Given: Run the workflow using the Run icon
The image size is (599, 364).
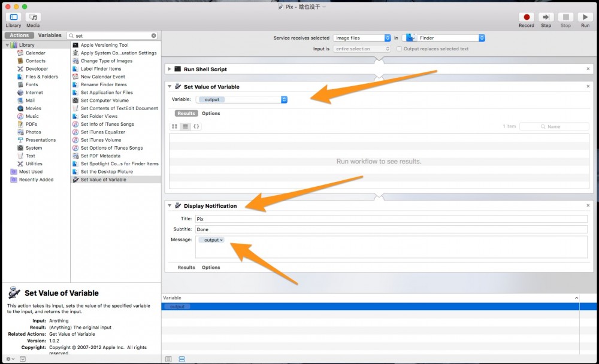Looking at the screenshot, I should coord(585,17).
